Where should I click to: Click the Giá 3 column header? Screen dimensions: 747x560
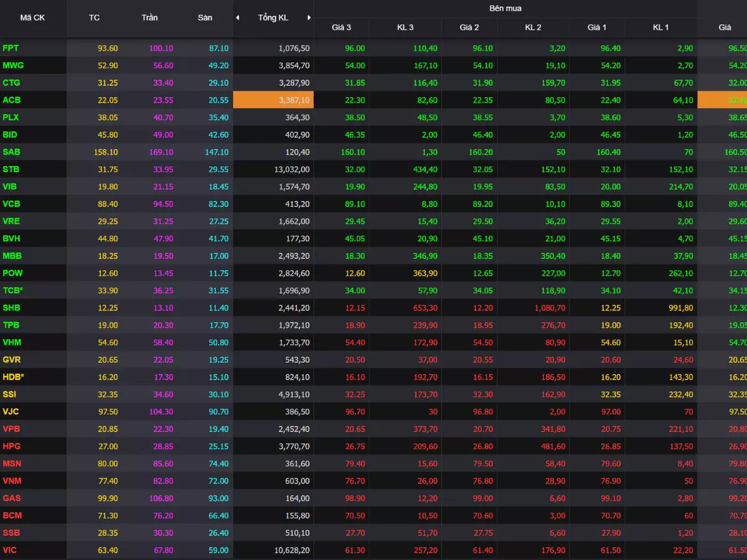coord(341,27)
